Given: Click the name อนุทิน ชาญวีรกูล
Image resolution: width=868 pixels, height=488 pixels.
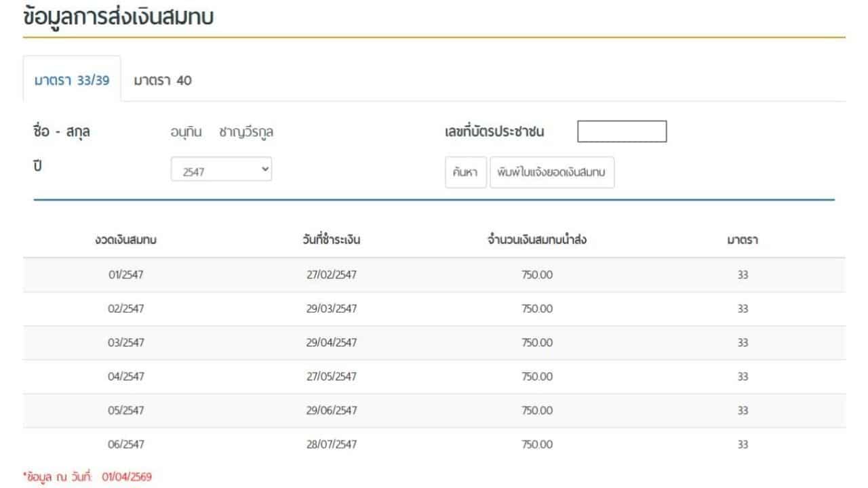Looking at the screenshot, I should click(224, 131).
